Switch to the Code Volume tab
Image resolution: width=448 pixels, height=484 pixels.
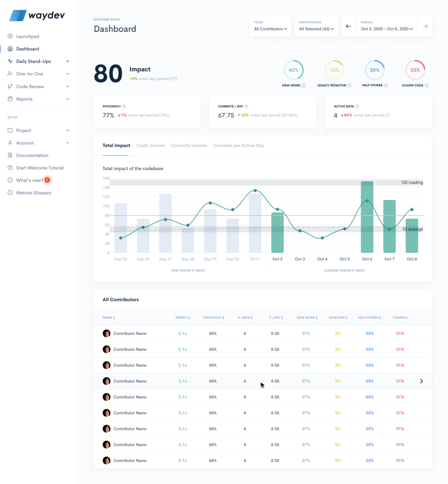pos(151,145)
